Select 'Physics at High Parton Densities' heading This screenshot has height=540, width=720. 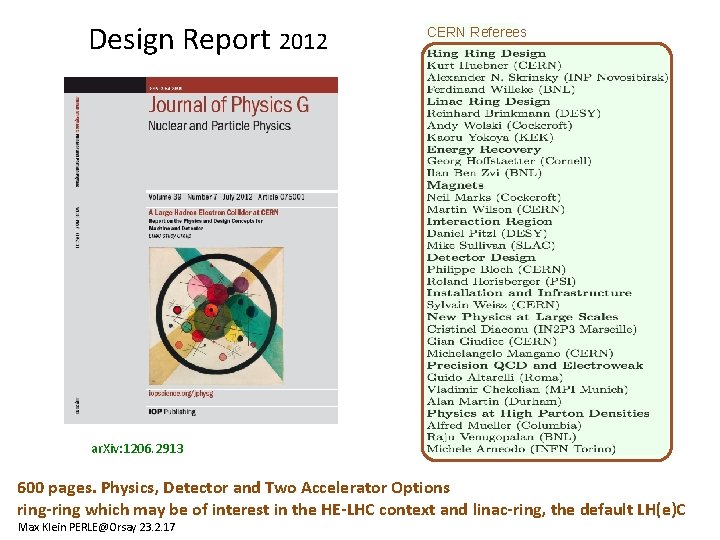pyautogui.click(x=538, y=413)
